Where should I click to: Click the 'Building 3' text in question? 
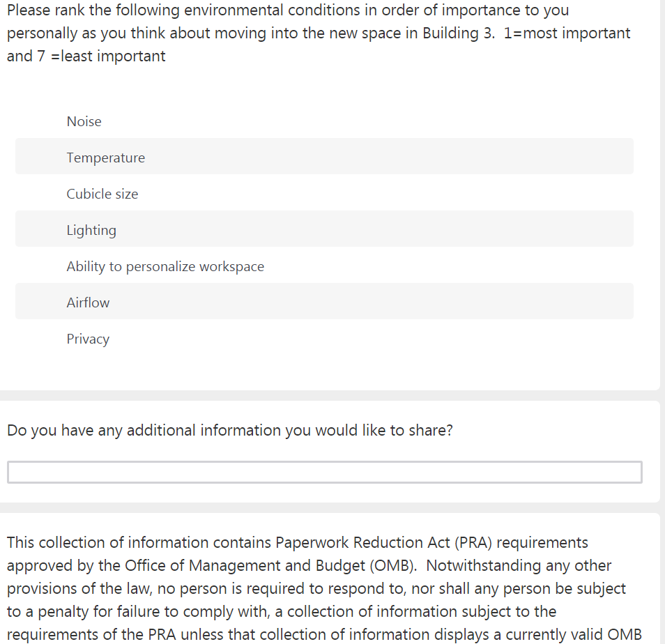point(458,33)
